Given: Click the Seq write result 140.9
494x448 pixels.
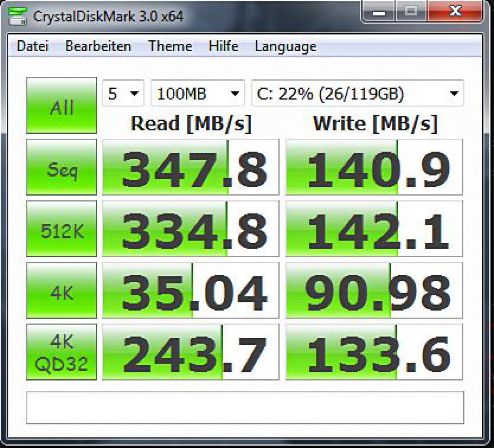Looking at the screenshot, I should pos(374,167).
